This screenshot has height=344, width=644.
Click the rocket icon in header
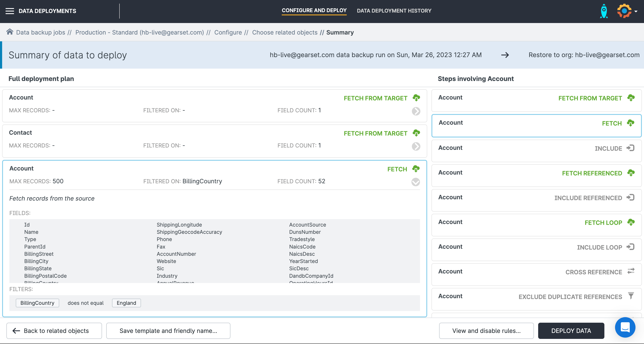click(x=604, y=11)
